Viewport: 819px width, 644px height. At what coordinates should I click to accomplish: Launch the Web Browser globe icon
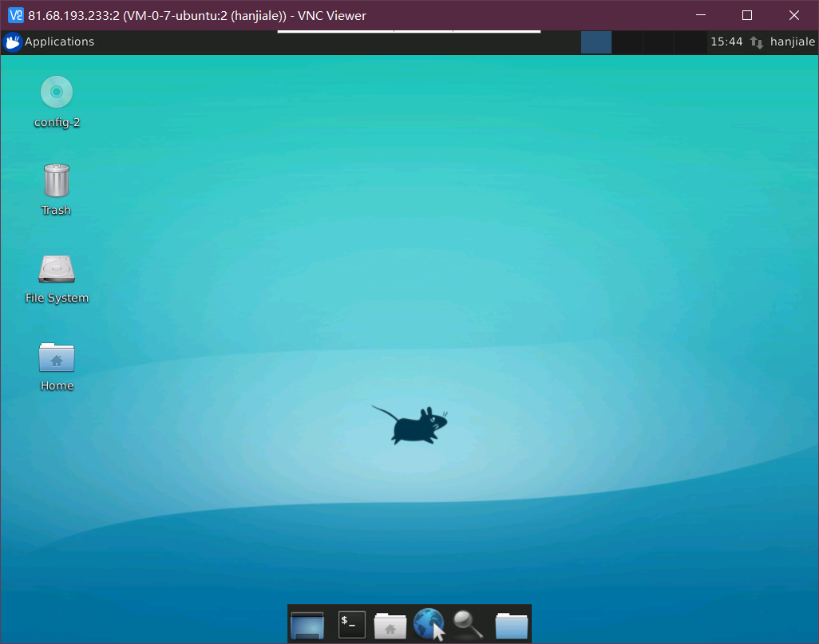(429, 623)
